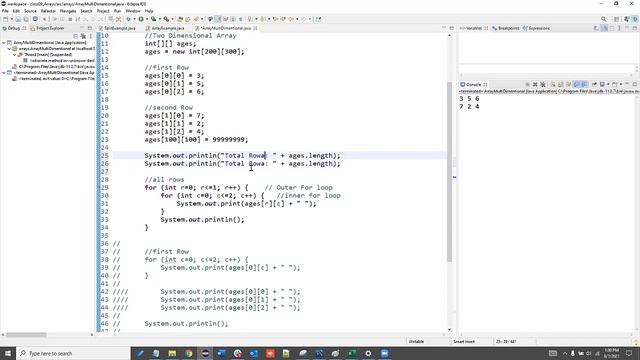Click the Resume icon in the main toolbar
Screen dimensions: 640x360
[55, 19]
